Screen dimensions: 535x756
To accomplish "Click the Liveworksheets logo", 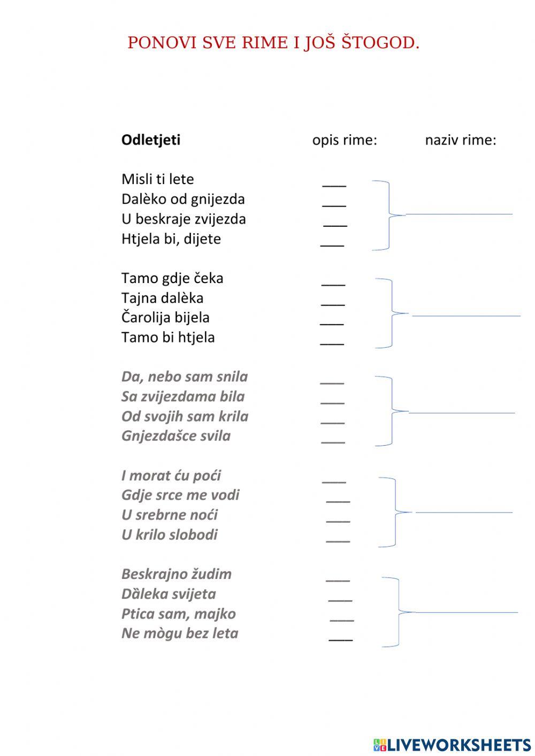I will pyautogui.click(x=452, y=744).
